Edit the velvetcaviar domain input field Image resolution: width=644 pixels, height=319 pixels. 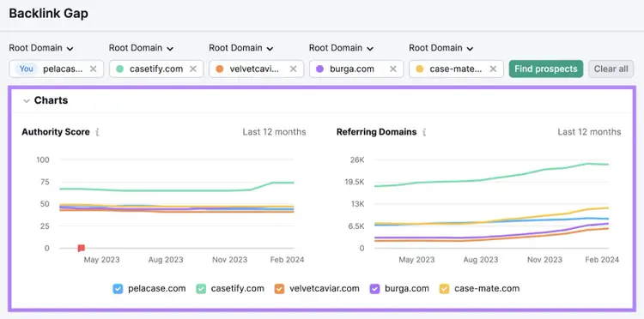pos(256,69)
